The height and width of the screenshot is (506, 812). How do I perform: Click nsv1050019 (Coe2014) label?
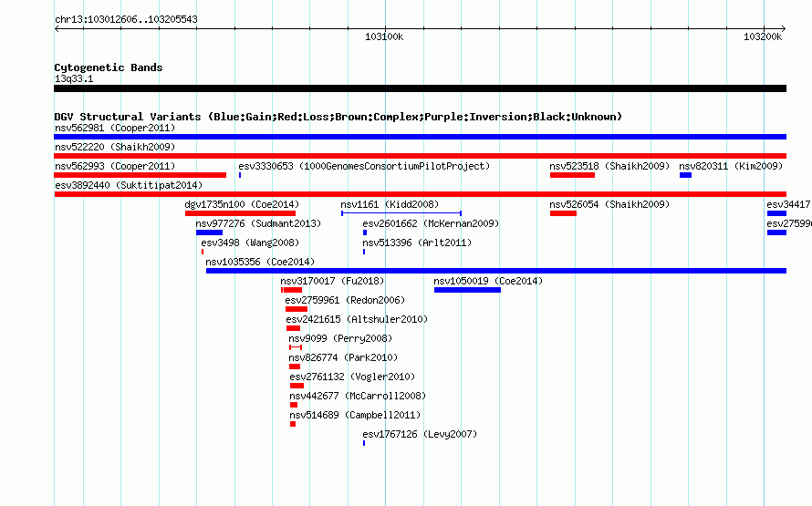click(488, 281)
